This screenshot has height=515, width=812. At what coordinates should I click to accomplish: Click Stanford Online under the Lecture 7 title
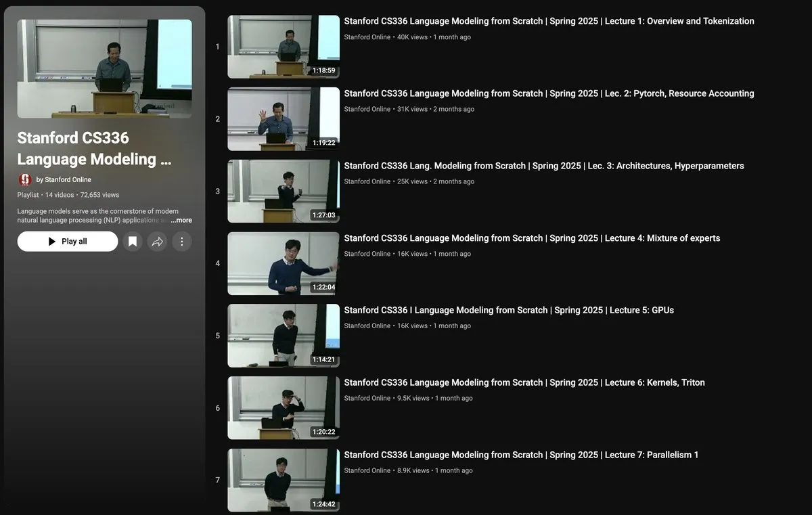tap(367, 470)
